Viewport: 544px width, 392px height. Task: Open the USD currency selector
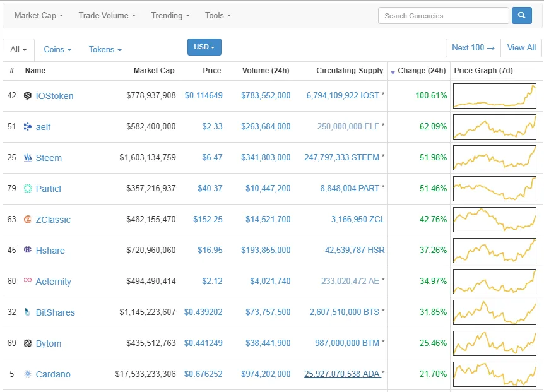(x=204, y=47)
